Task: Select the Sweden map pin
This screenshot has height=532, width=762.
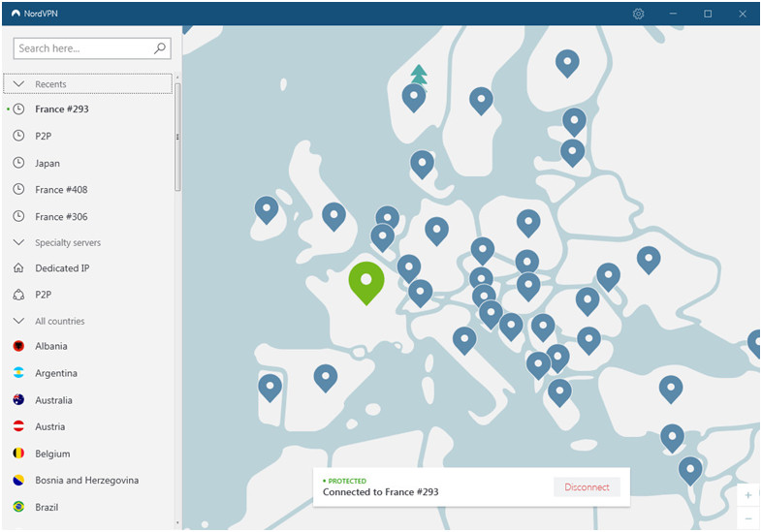Action: coord(481,100)
